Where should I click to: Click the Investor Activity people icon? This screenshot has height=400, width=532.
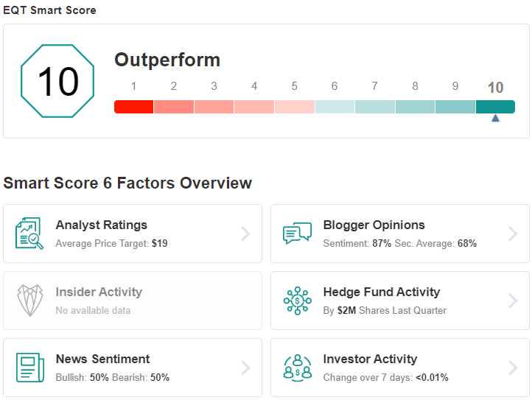[298, 368]
